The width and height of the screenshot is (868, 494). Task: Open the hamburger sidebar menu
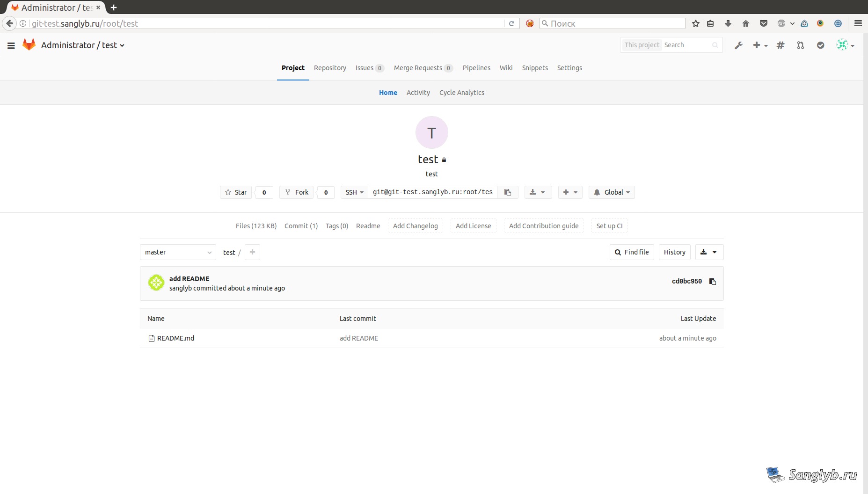coord(11,45)
